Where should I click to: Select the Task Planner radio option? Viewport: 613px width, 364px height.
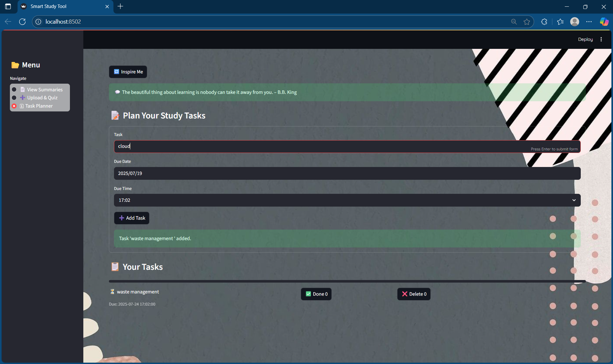coord(14,106)
